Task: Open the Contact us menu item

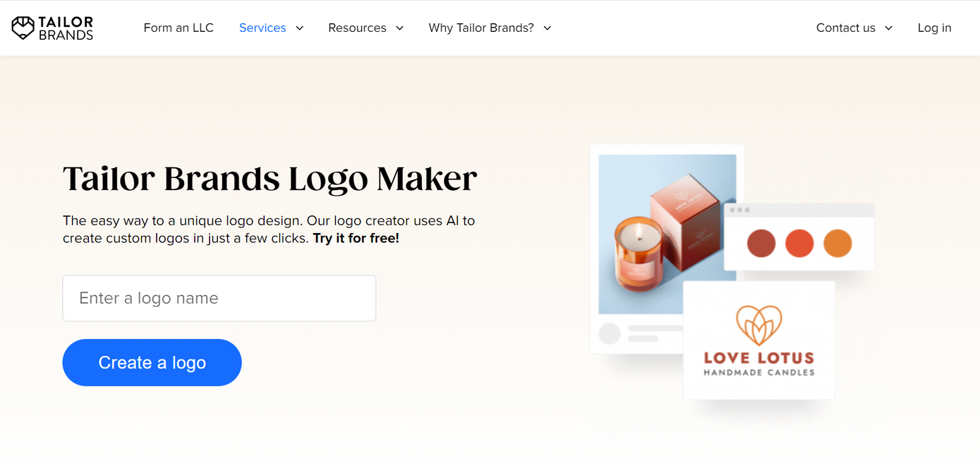Action: (x=845, y=28)
